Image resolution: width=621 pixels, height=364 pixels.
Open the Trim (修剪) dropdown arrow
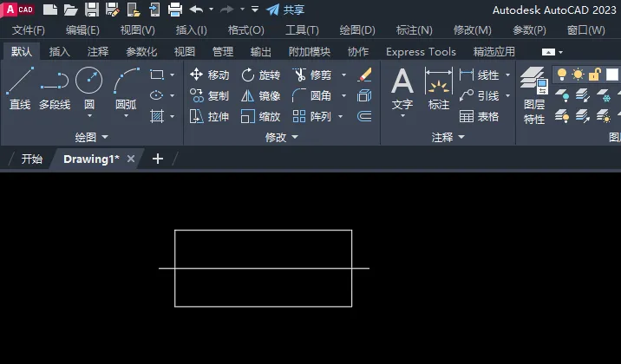(343, 75)
